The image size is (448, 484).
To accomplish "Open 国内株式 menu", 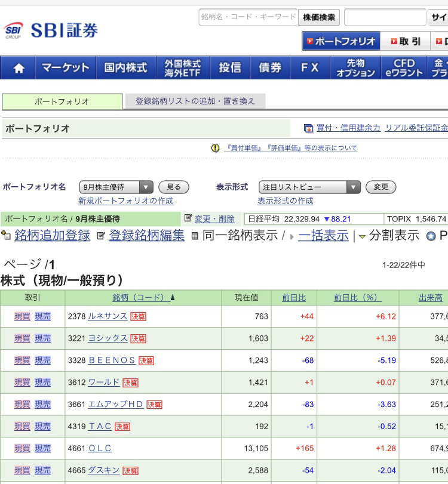I will click(x=126, y=67).
